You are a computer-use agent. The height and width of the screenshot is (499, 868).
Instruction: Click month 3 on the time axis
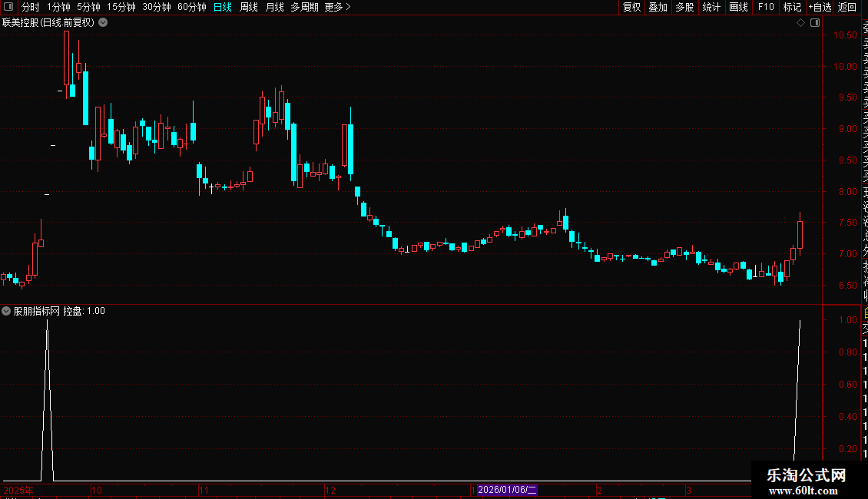click(688, 490)
